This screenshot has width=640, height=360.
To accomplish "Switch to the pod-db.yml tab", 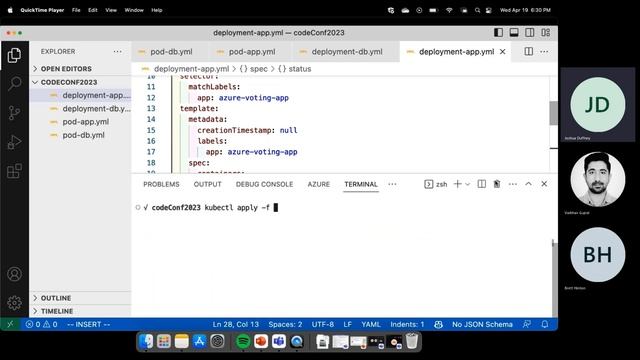I will tap(171, 51).
